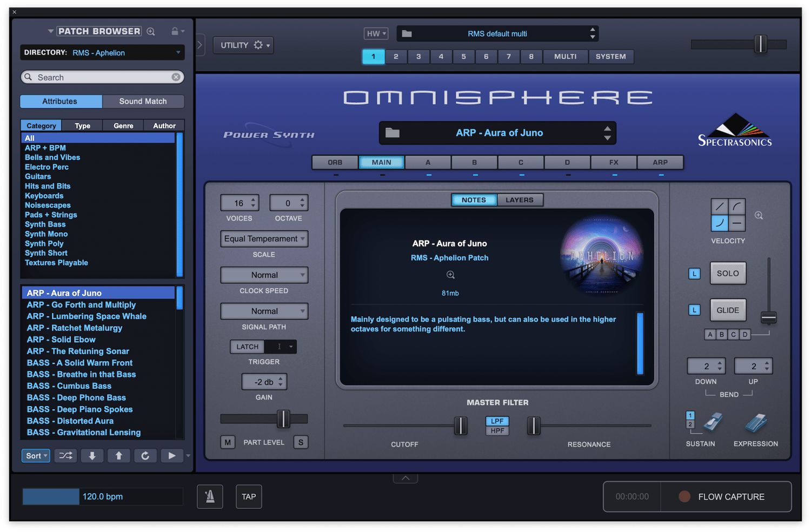Switch to the ARP tab

pos(660,162)
